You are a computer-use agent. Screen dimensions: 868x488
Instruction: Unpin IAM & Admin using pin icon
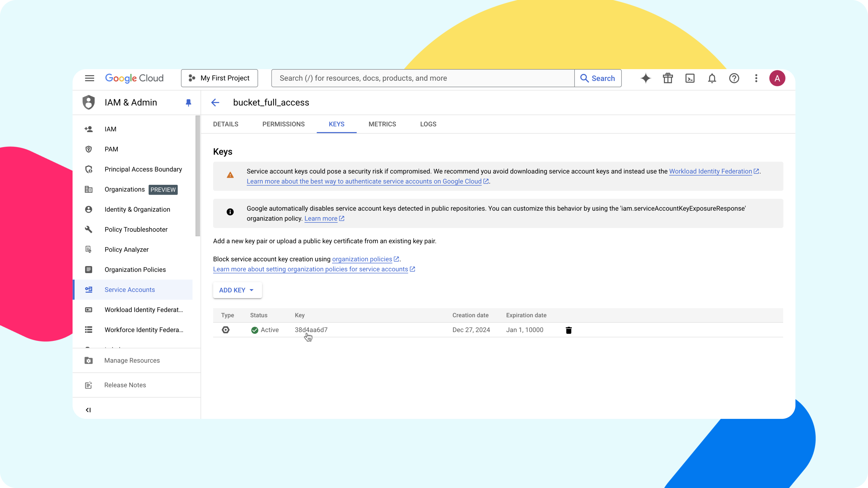point(188,102)
